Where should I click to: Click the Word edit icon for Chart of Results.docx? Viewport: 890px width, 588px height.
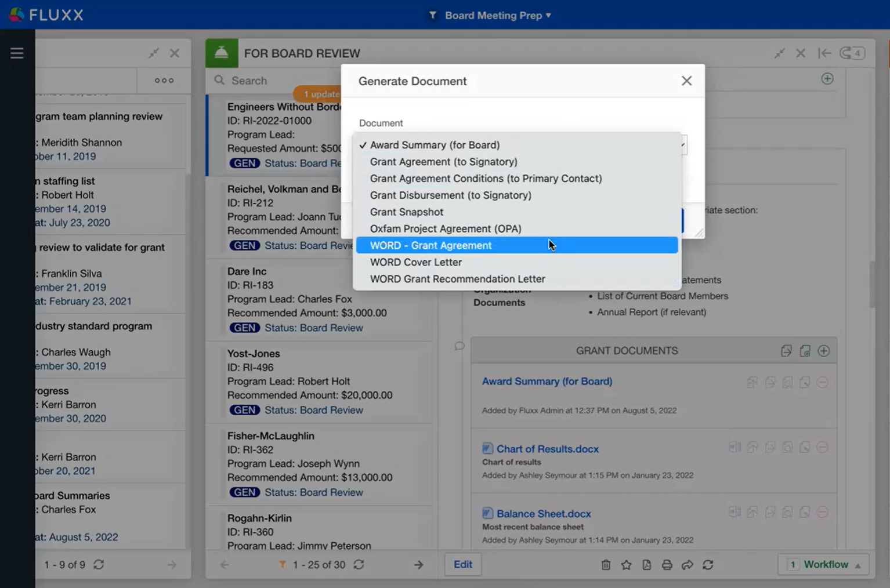pyautogui.click(x=735, y=447)
